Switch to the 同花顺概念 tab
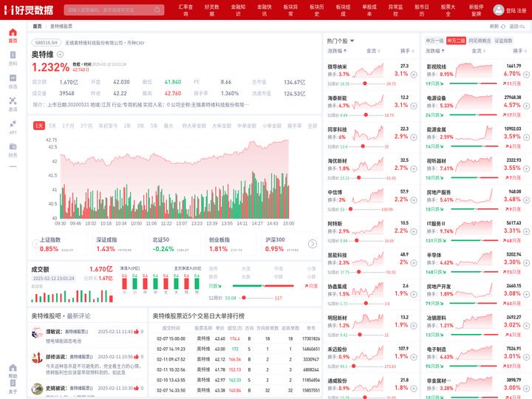Viewport: 532px width, 399px height. (x=480, y=41)
